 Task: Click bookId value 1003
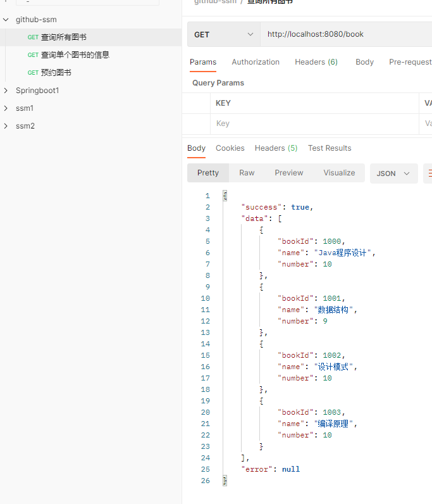pos(332,412)
